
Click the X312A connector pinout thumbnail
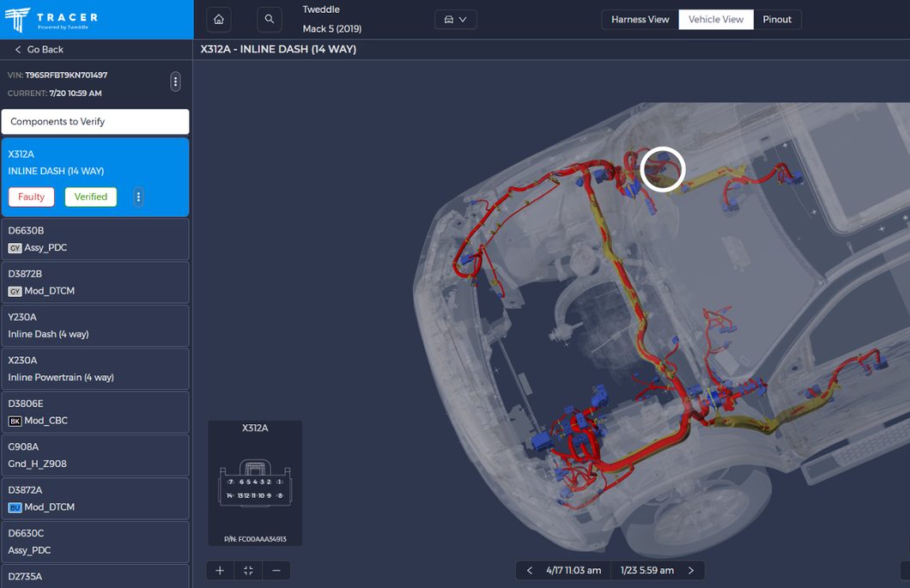click(255, 483)
